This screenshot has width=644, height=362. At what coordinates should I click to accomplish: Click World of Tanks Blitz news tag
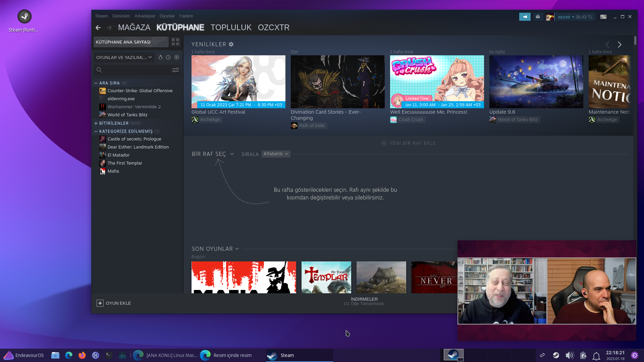pos(515,120)
